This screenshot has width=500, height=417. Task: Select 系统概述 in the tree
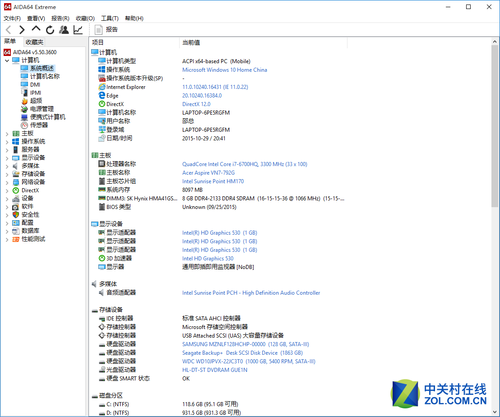tap(42, 68)
